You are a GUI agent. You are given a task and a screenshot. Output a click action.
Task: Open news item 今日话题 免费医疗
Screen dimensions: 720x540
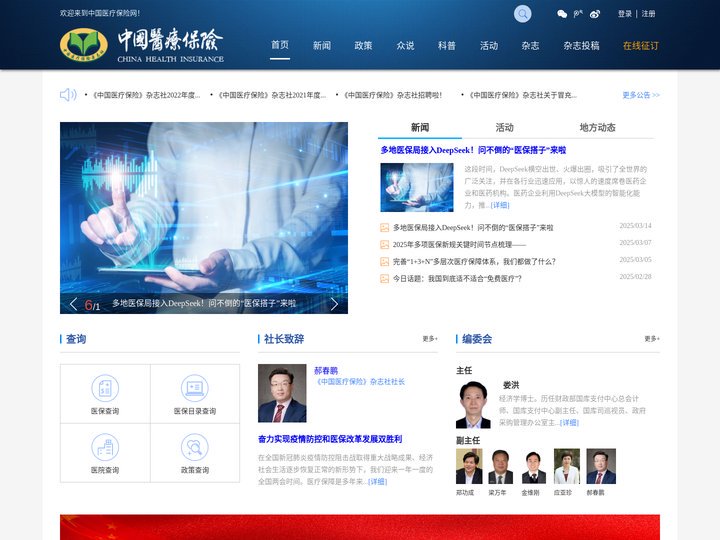click(457, 279)
